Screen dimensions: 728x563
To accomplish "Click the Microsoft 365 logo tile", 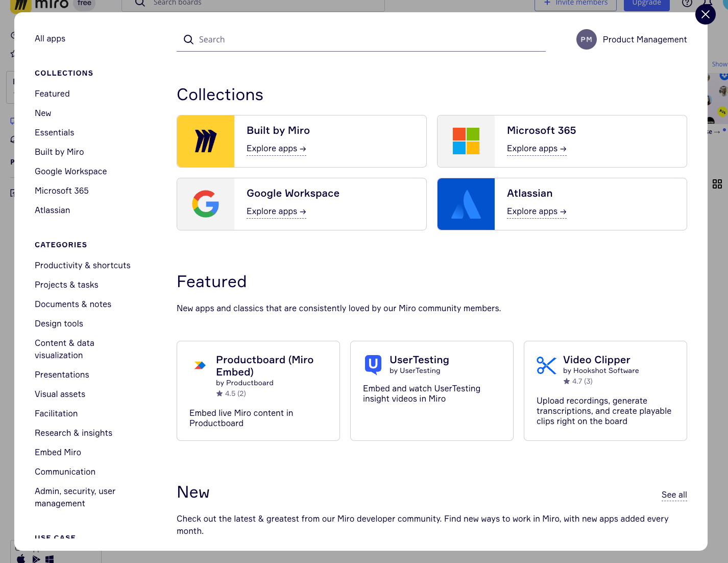I will tap(466, 141).
